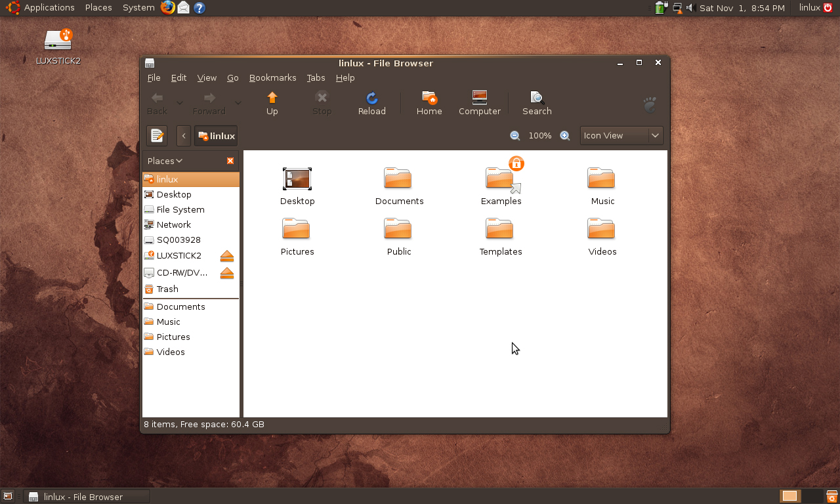Select linlux in the Places sidebar
Viewport: 840px width, 504px height.
pos(191,179)
